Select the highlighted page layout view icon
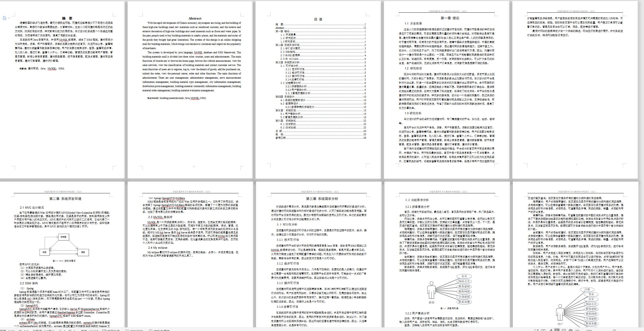644x331 pixels. pyautogui.click(x=557, y=330)
